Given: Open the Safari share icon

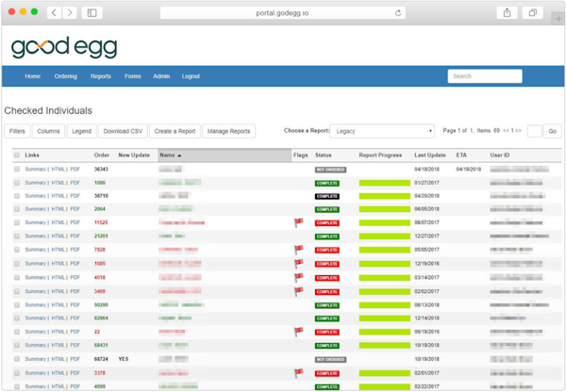Looking at the screenshot, I should pyautogui.click(x=508, y=13).
